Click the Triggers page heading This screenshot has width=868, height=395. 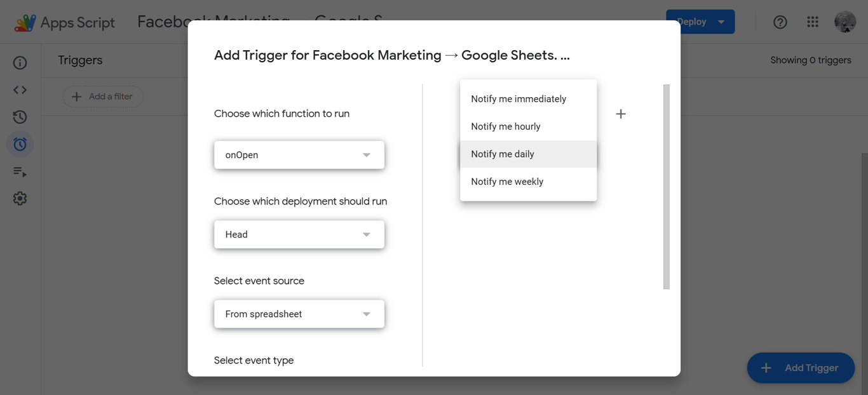click(80, 60)
